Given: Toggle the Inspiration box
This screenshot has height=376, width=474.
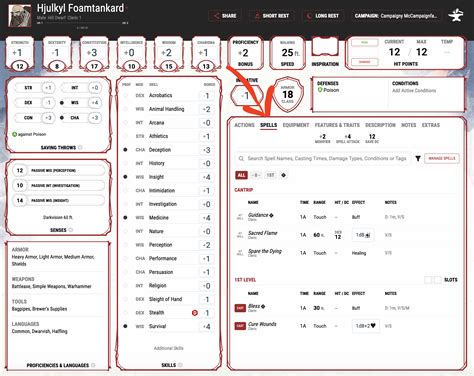Looking at the screenshot, I should point(325,47).
